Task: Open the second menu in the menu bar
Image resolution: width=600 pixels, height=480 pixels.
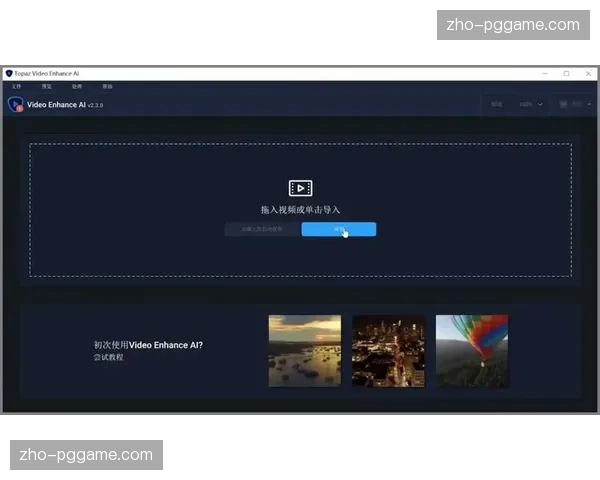Action: point(46,87)
